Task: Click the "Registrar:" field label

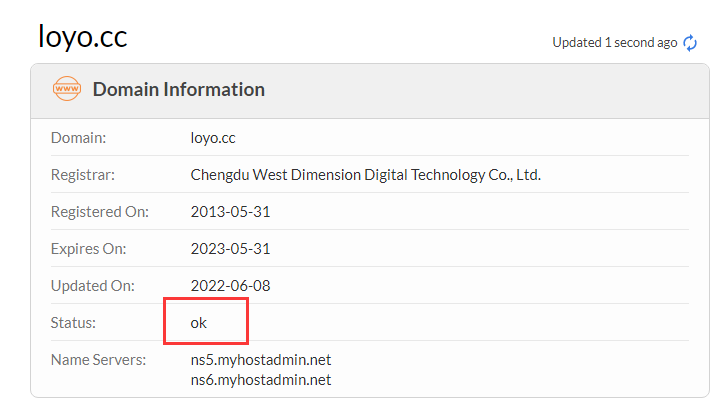Action: [83, 175]
